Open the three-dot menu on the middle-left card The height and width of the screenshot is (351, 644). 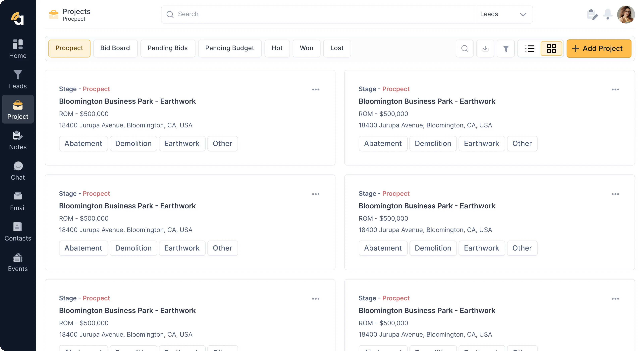[x=316, y=194]
